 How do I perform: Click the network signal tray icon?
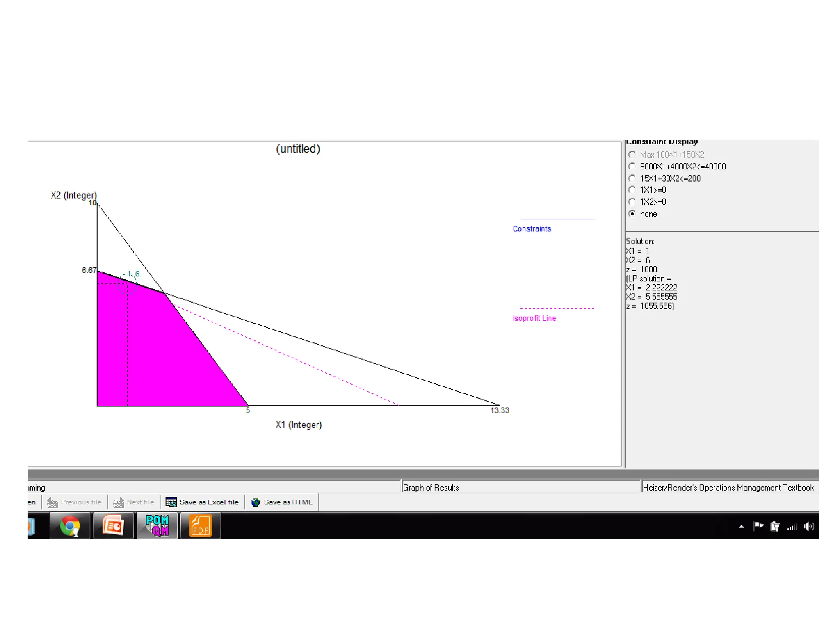792,527
